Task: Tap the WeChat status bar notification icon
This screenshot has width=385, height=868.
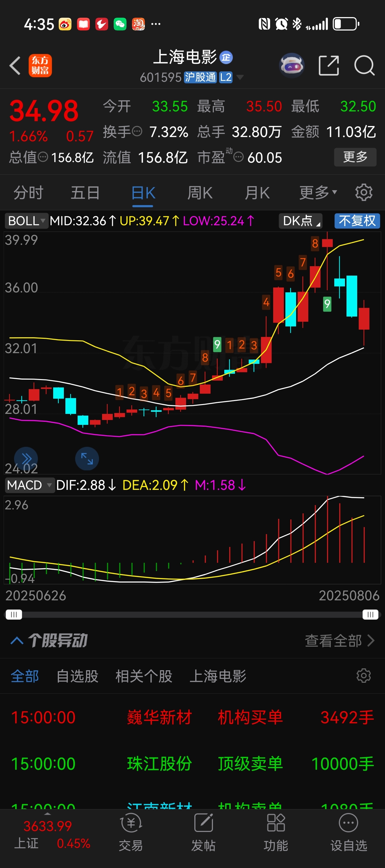Action: pos(120,24)
